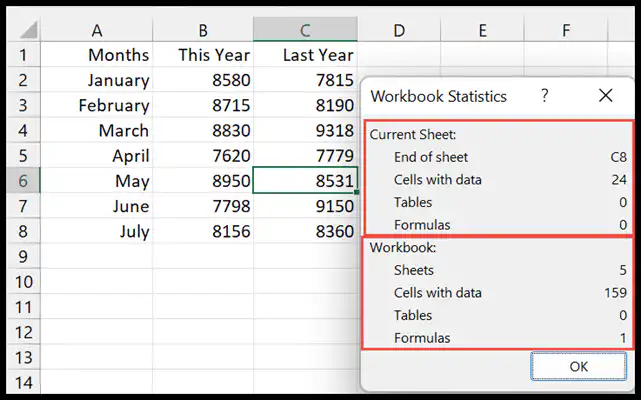Screen dimensions: 641x400
Task: Select the 'February' cell
Action: tap(97, 105)
